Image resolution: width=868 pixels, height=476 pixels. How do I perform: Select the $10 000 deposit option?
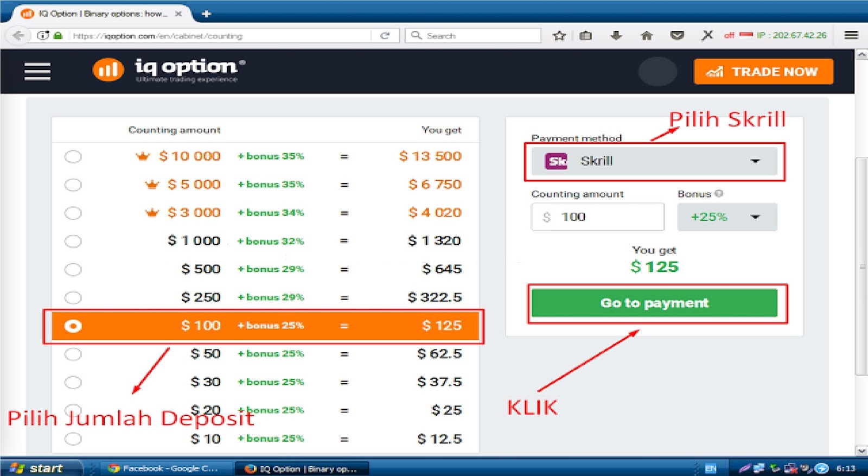click(x=73, y=156)
